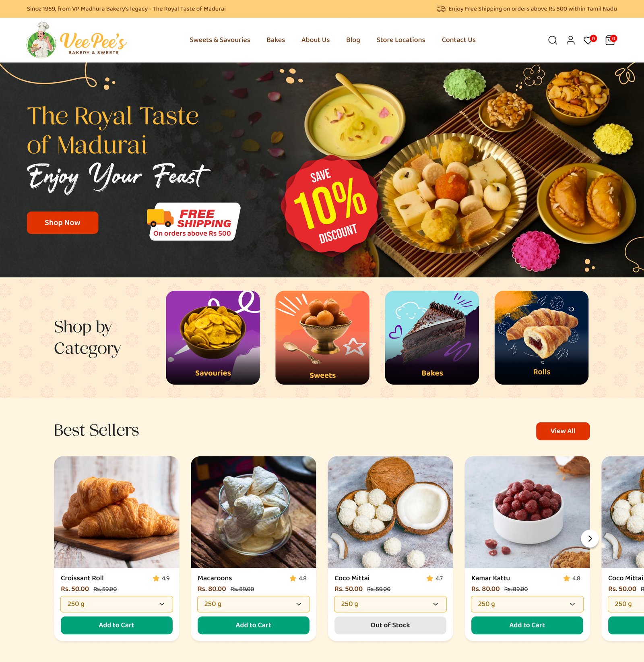Add Macaroons to cart
This screenshot has width=644, height=662.
pos(254,625)
